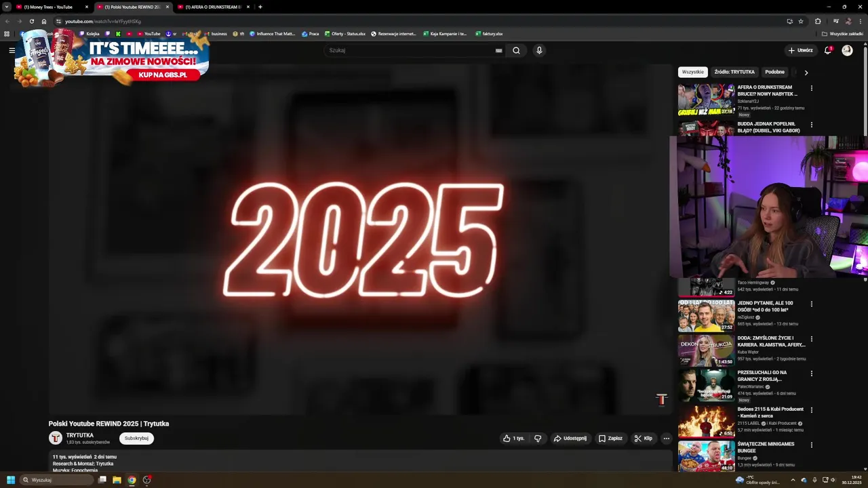868x488 pixels.
Task: Open YouTube notifications bell
Action: [x=828, y=50]
